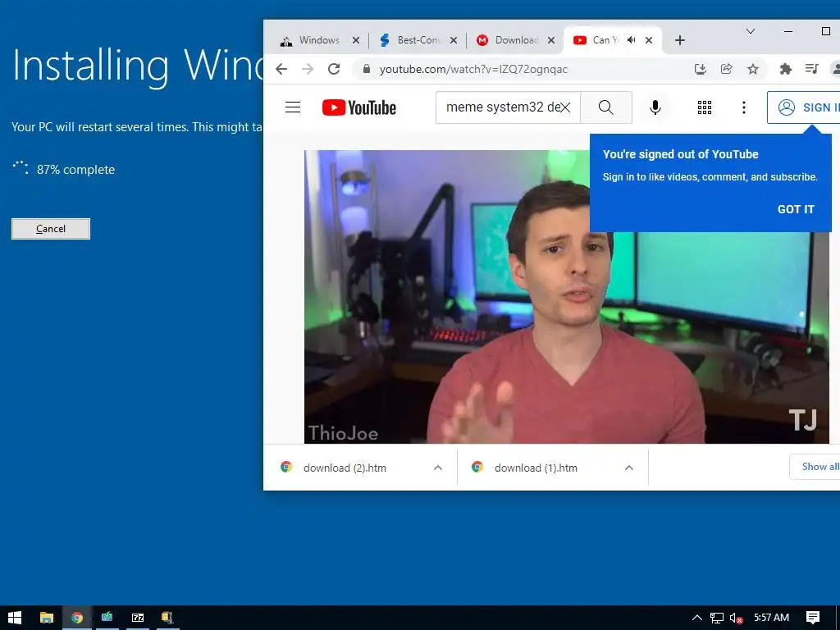
Task: Clear the YouTube search text
Action: (x=565, y=107)
